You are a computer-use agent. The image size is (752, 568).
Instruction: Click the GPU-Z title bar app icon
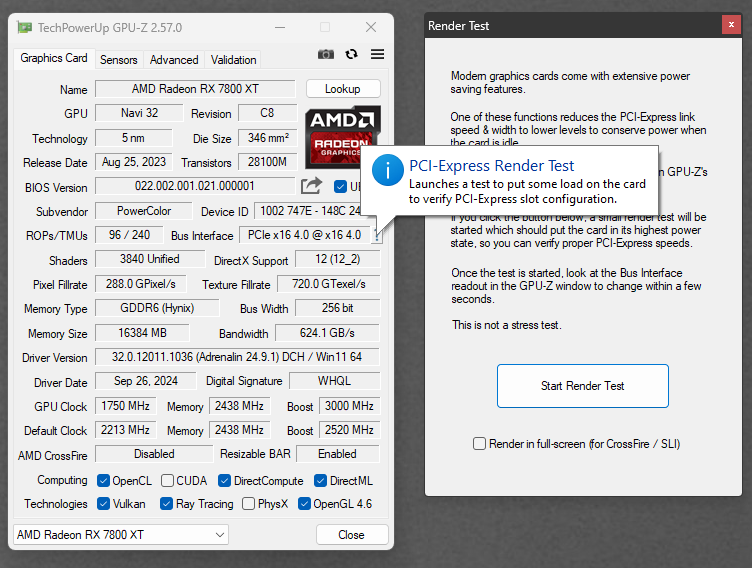click(x=24, y=27)
